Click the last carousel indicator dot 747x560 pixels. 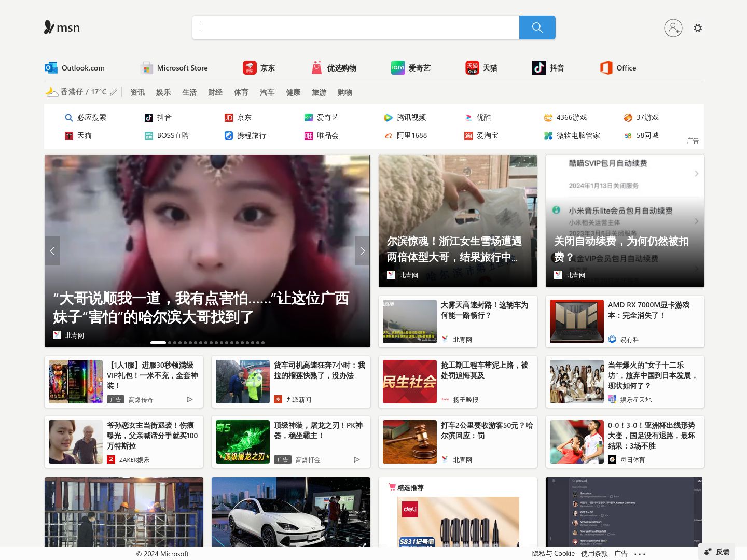point(263,343)
